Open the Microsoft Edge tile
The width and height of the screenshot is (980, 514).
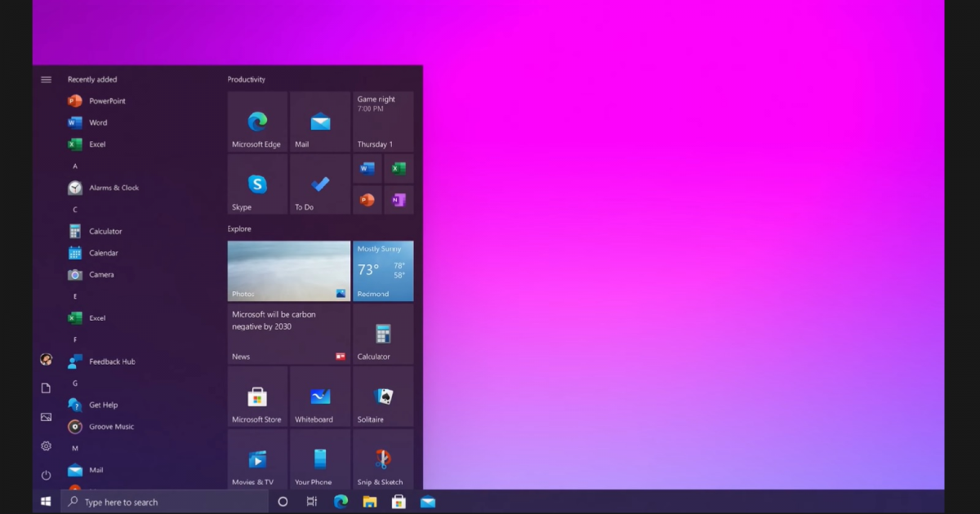257,122
